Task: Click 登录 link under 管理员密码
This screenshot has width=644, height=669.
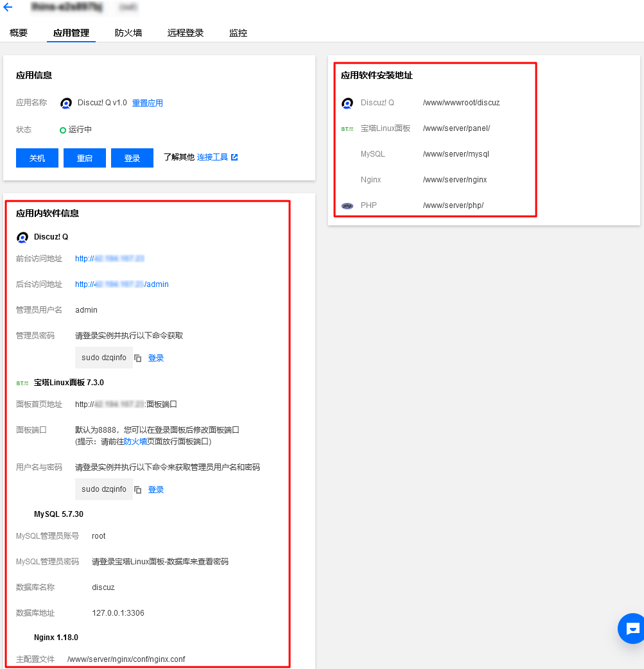Action: [156, 358]
